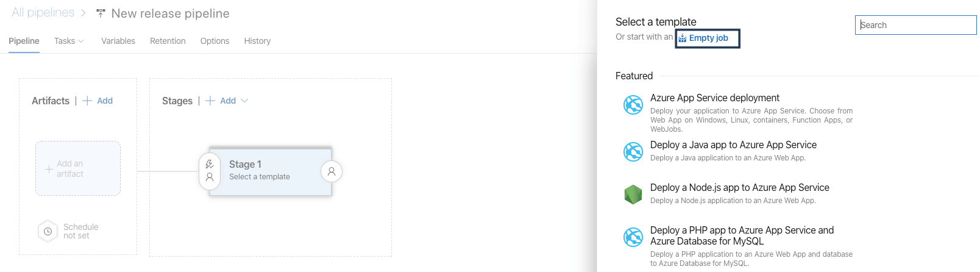980x272 pixels.
Task: Select the Azure App Service deployment icon
Action: tap(633, 105)
